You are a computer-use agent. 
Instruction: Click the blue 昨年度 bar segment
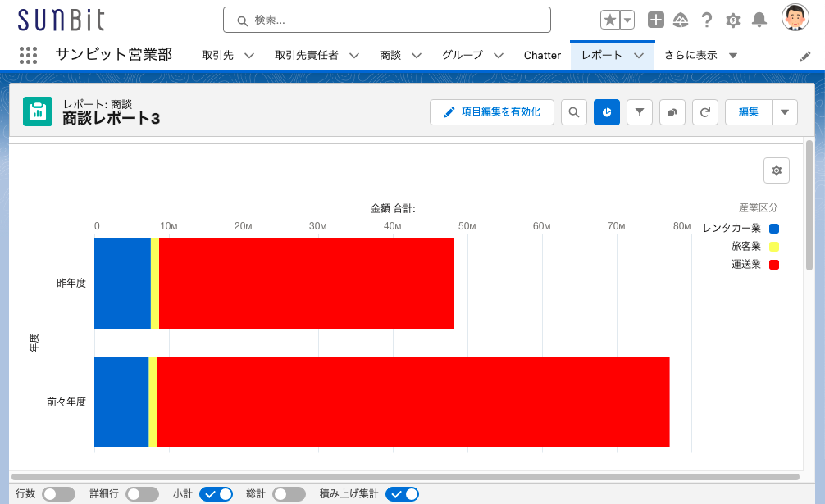[x=122, y=284]
